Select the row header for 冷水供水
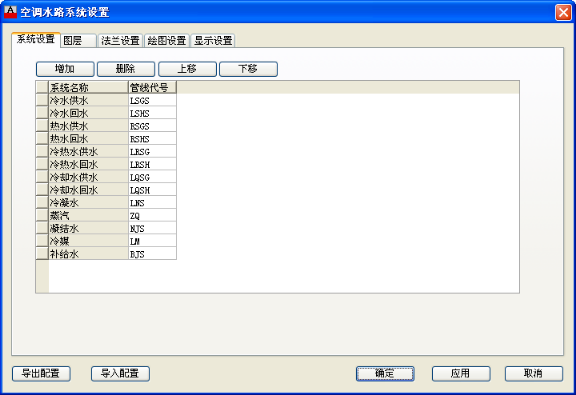This screenshot has height=395, width=576. click(x=42, y=100)
